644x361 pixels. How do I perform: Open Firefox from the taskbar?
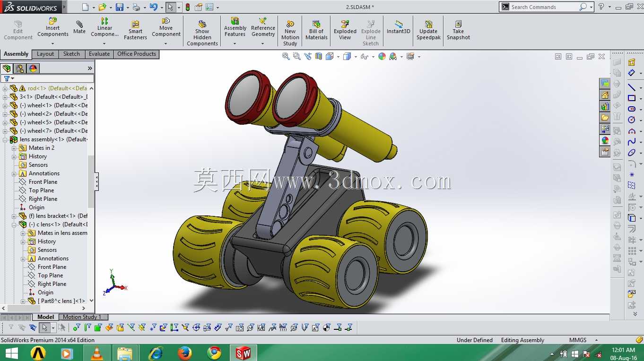point(184,353)
